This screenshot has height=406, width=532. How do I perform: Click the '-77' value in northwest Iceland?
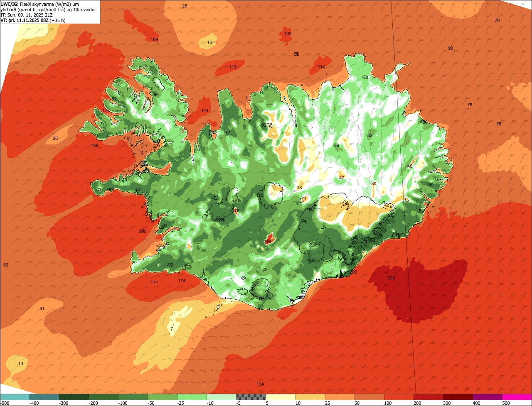point(227,133)
